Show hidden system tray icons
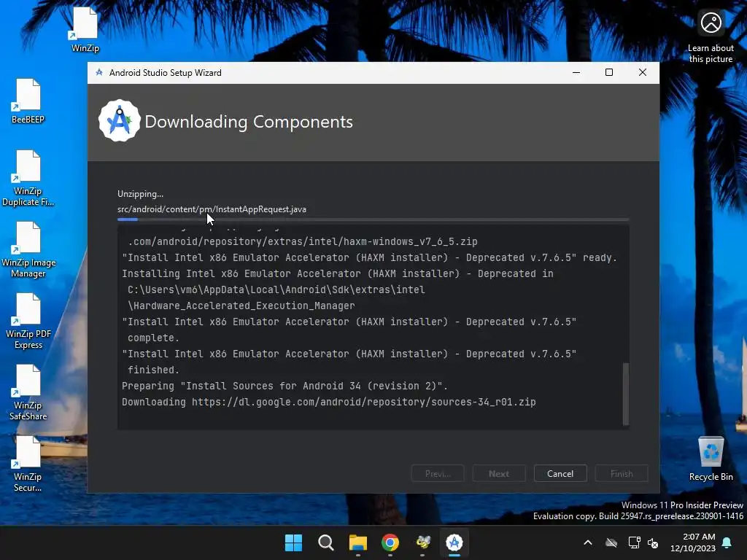Image resolution: width=747 pixels, height=560 pixels. (x=588, y=542)
